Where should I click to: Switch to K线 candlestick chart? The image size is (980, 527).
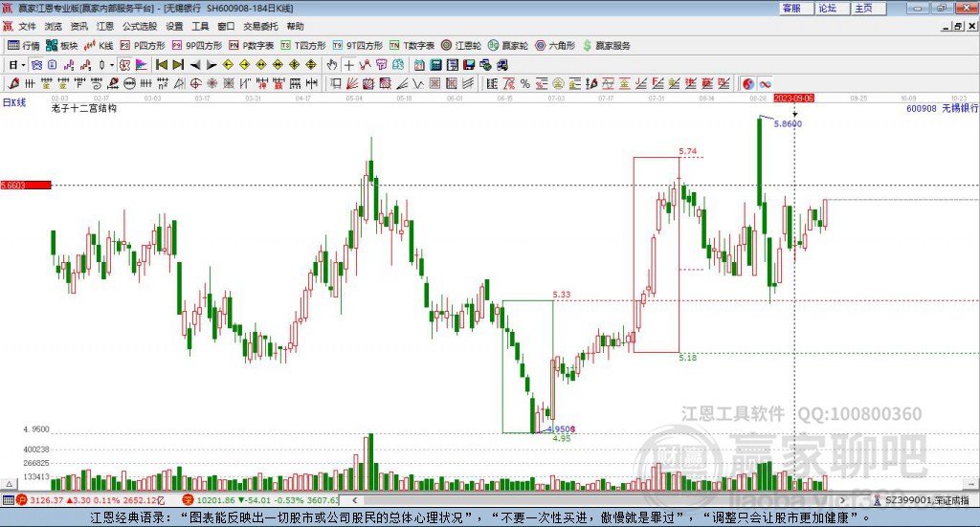point(99,46)
